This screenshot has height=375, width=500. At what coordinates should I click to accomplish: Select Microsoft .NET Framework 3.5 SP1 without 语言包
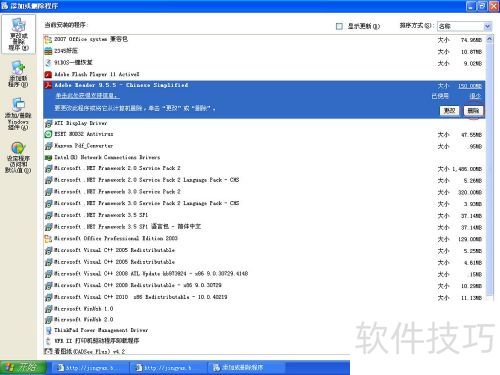click(x=264, y=215)
